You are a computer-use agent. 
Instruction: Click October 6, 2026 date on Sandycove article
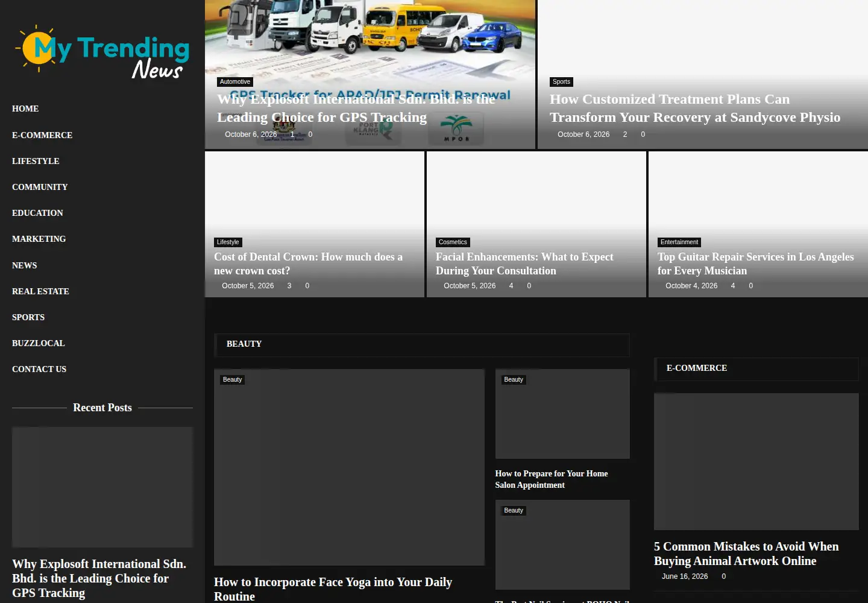click(583, 134)
